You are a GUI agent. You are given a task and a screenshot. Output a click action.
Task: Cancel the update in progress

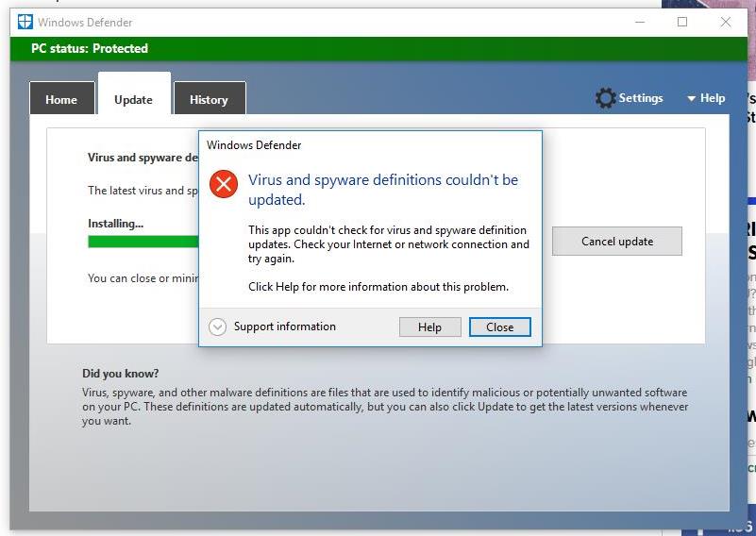[617, 241]
